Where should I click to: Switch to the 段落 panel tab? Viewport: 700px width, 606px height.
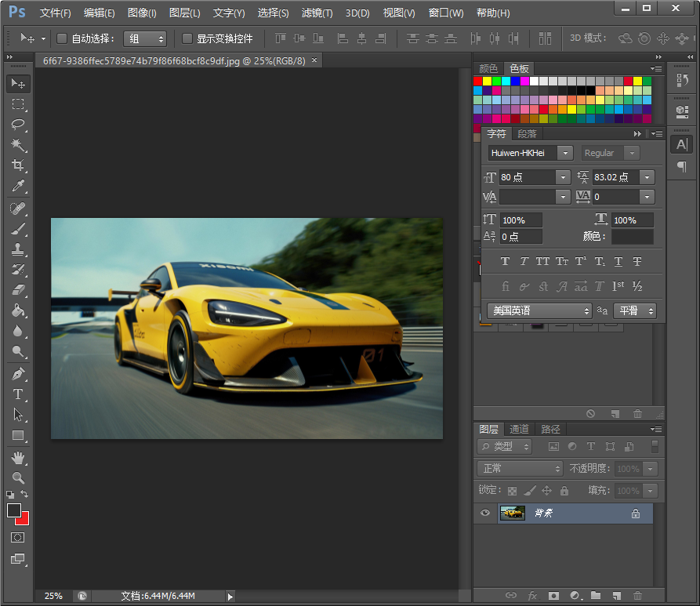[528, 133]
